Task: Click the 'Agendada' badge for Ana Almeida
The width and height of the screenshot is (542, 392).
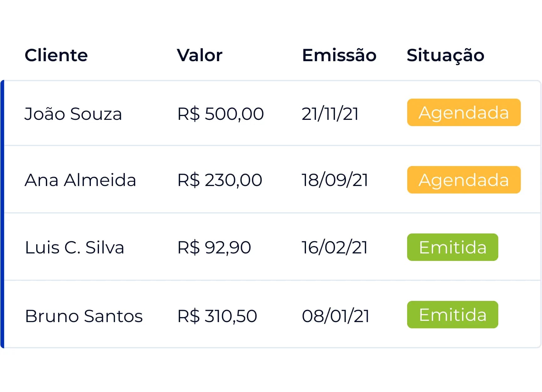Action: point(463,180)
